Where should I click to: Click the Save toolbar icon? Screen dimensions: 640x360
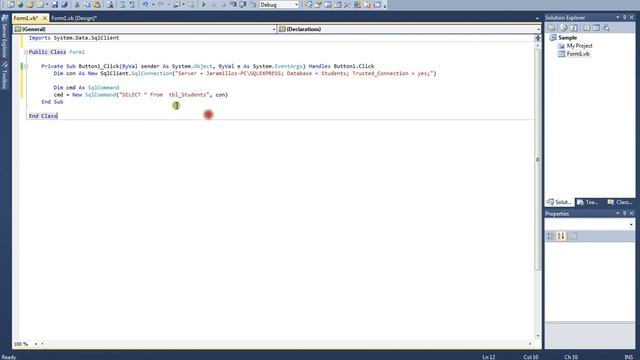55,4
